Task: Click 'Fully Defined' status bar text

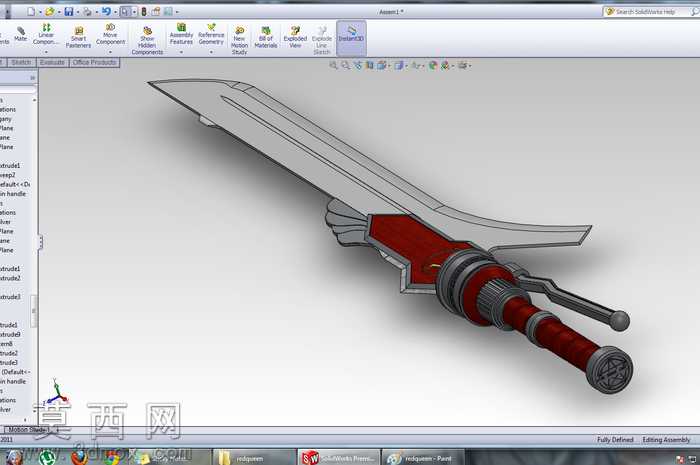Action: click(x=615, y=440)
